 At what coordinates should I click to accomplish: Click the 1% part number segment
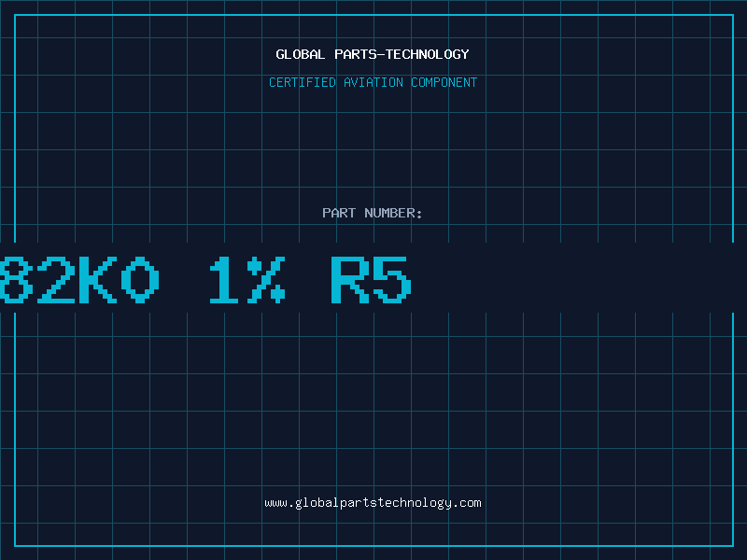(247, 280)
